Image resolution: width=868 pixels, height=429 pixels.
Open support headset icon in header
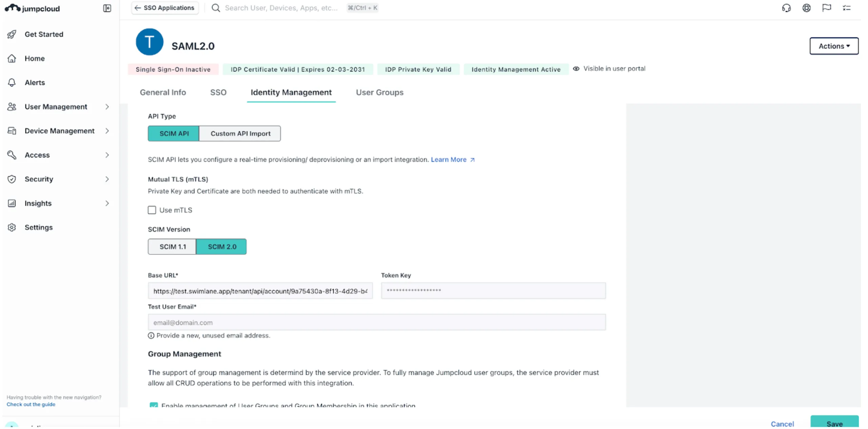click(786, 8)
